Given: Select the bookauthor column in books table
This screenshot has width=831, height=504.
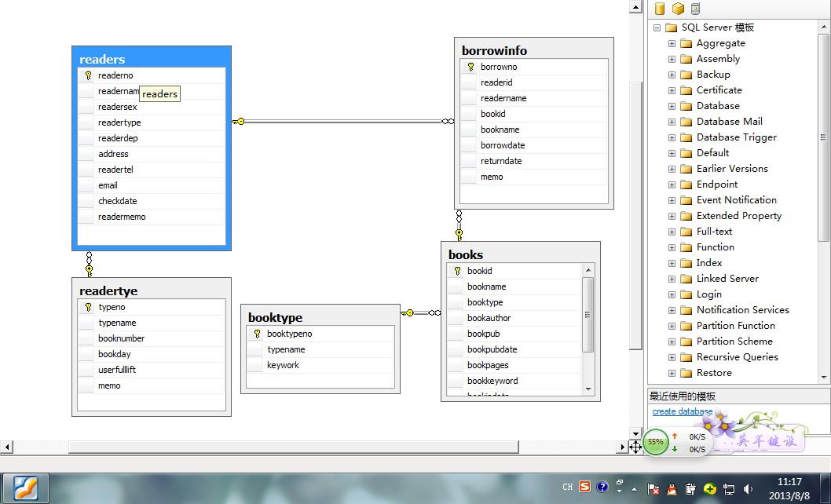Looking at the screenshot, I should 489,318.
